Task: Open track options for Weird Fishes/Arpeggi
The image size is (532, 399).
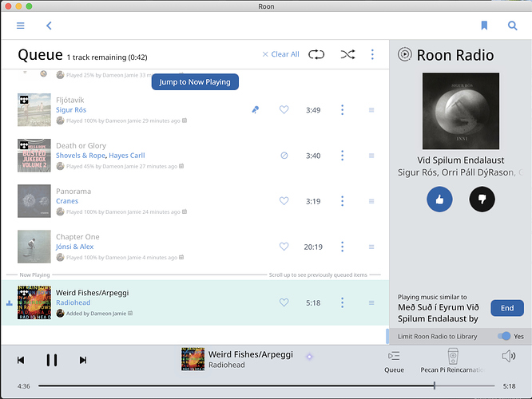Action: [342, 302]
